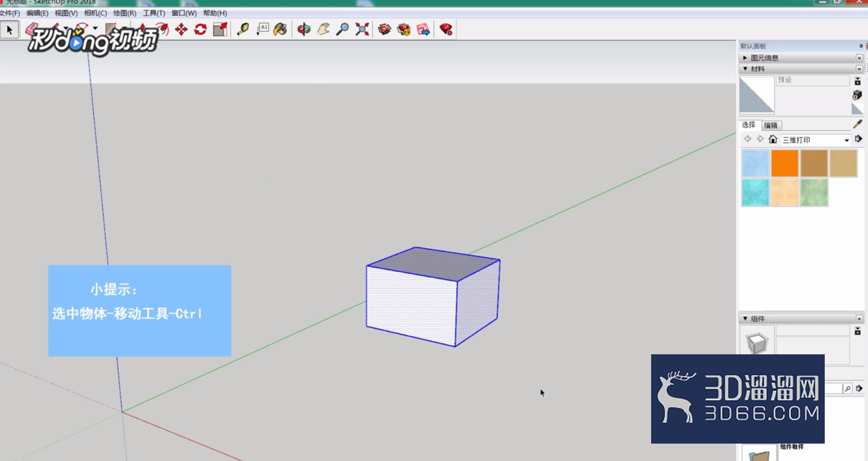Image resolution: width=868 pixels, height=461 pixels.
Task: Select the Pan hand tool
Action: coord(323,30)
